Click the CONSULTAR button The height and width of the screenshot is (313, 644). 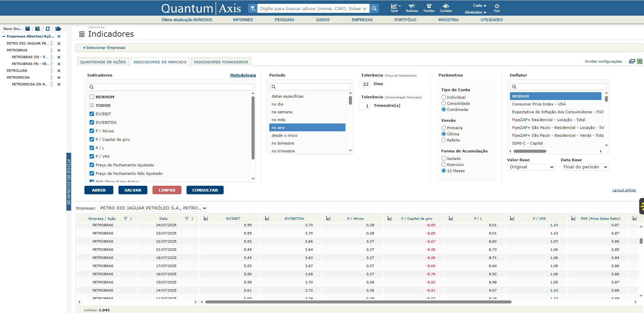tap(205, 190)
